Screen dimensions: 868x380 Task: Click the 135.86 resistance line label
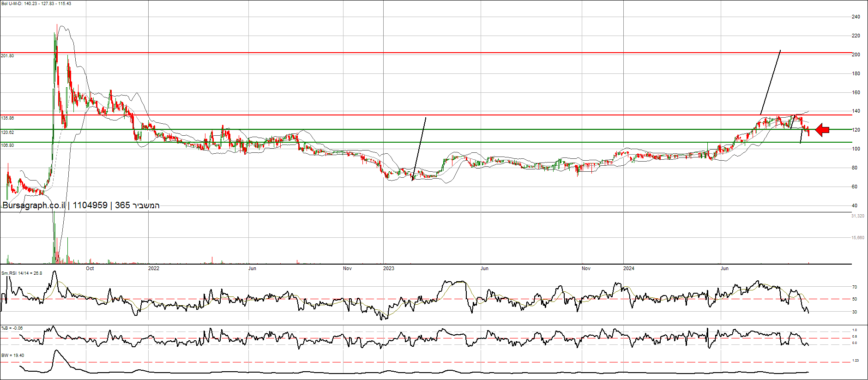[x=7, y=118]
